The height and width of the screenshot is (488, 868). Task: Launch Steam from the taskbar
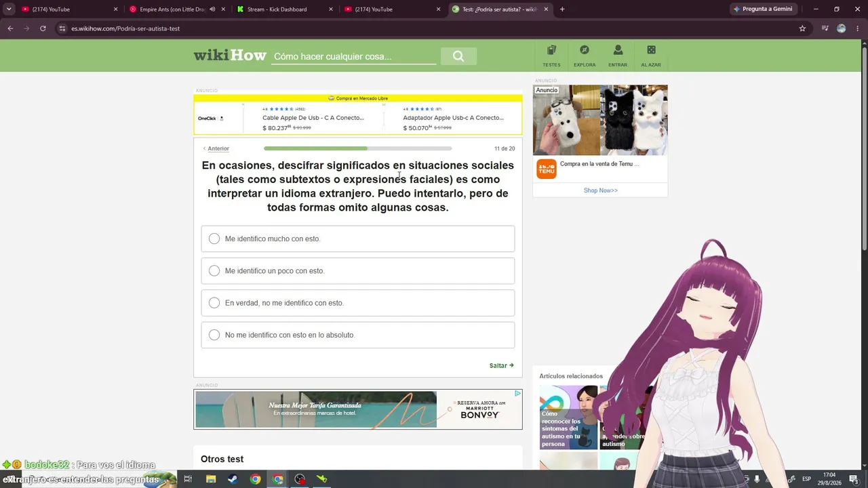[x=233, y=479]
